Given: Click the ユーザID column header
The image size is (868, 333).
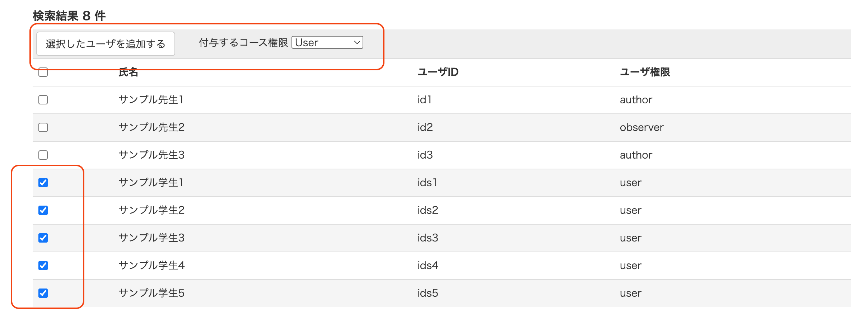Looking at the screenshot, I should coord(438,72).
